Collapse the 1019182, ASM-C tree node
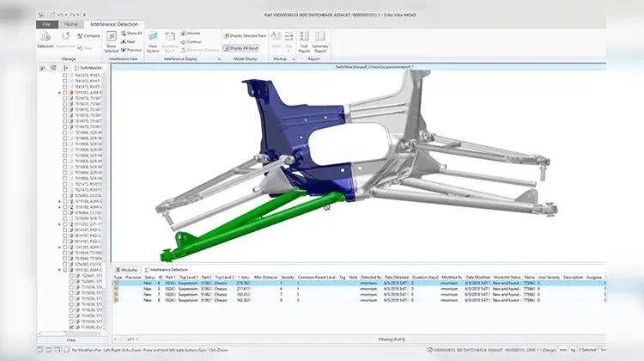644x361 pixels. (x=59, y=270)
